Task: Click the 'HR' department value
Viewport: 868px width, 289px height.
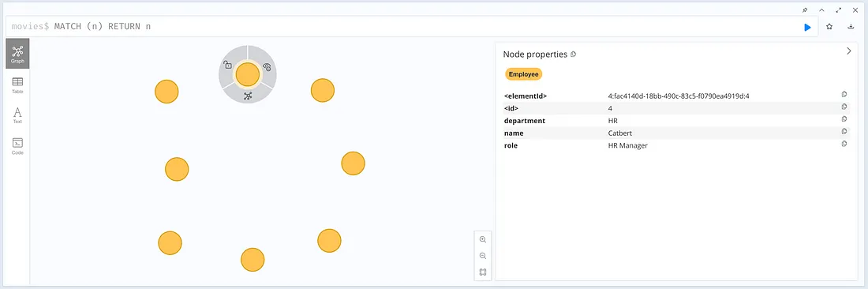Action: pos(612,121)
